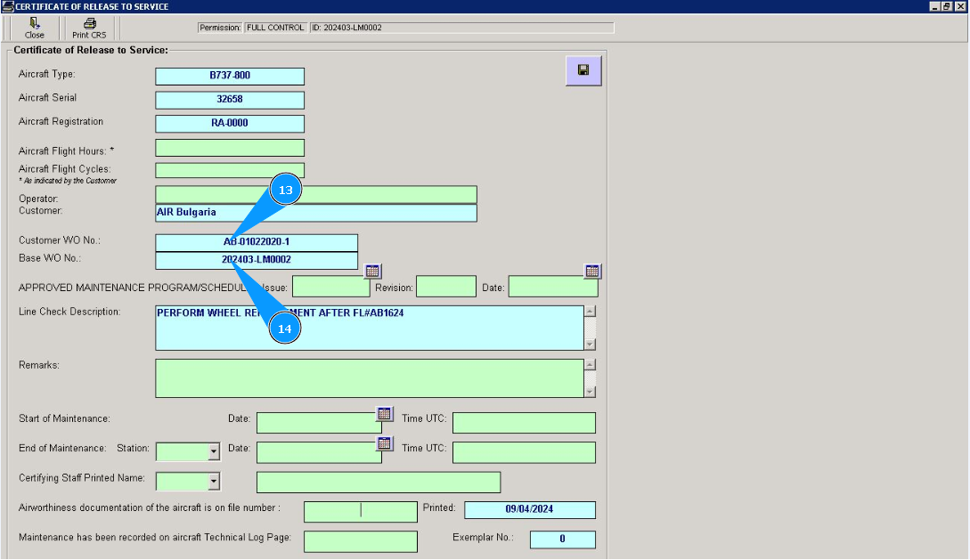970x560 pixels.
Task: Restore the Certificate of Release window
Action: [947, 6]
